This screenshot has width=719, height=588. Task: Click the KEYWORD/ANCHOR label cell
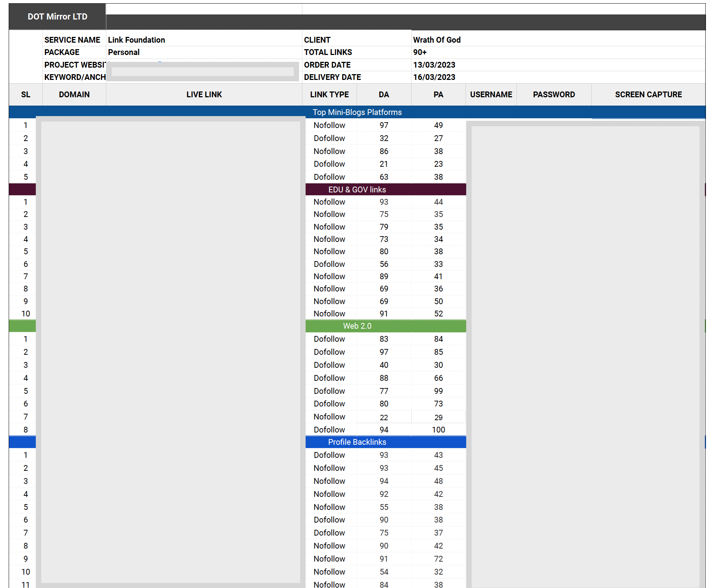point(74,77)
